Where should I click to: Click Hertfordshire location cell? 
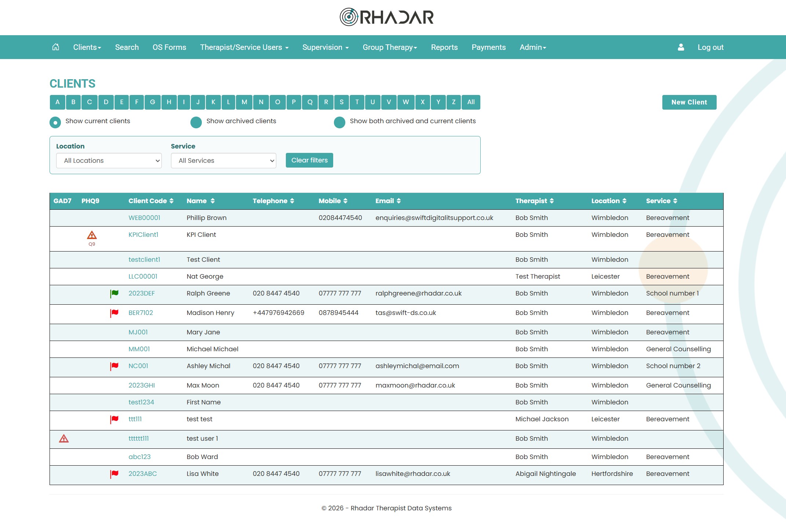coord(612,474)
